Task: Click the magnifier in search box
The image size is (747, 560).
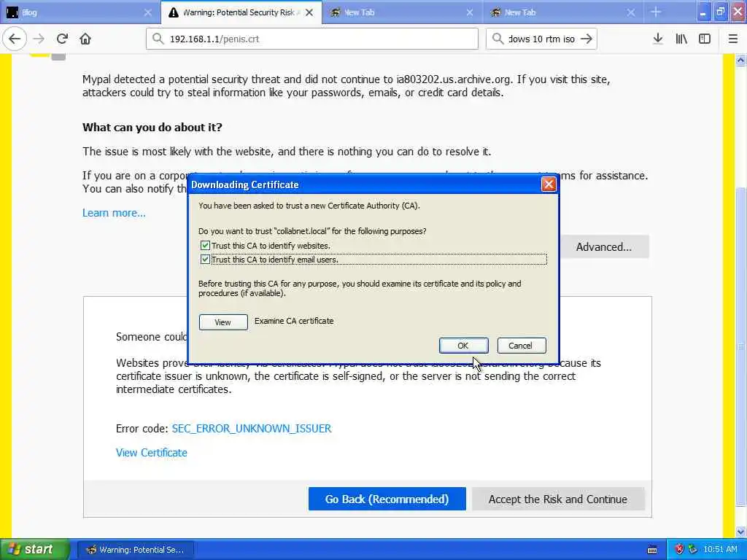Action: coord(498,39)
